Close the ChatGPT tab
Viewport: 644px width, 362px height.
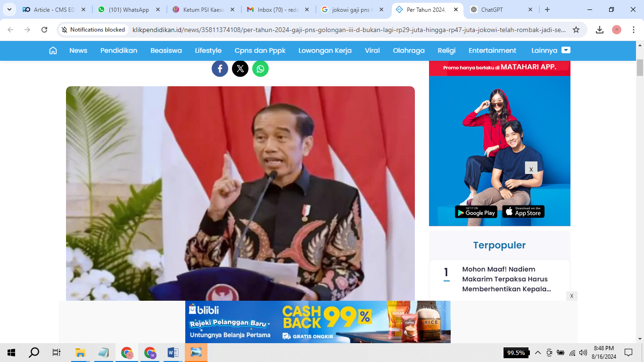[530, 9]
